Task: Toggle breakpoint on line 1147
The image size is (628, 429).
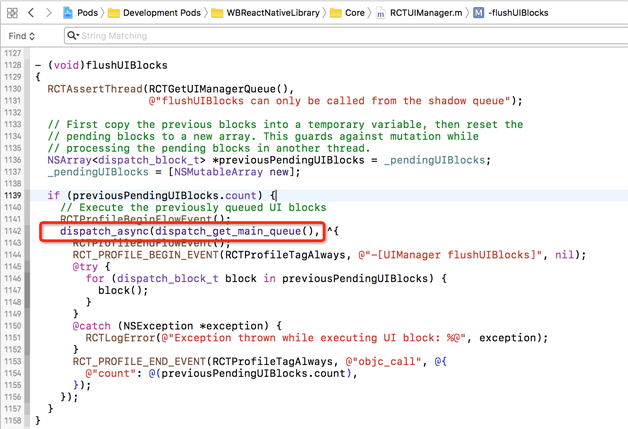Action: [14, 291]
